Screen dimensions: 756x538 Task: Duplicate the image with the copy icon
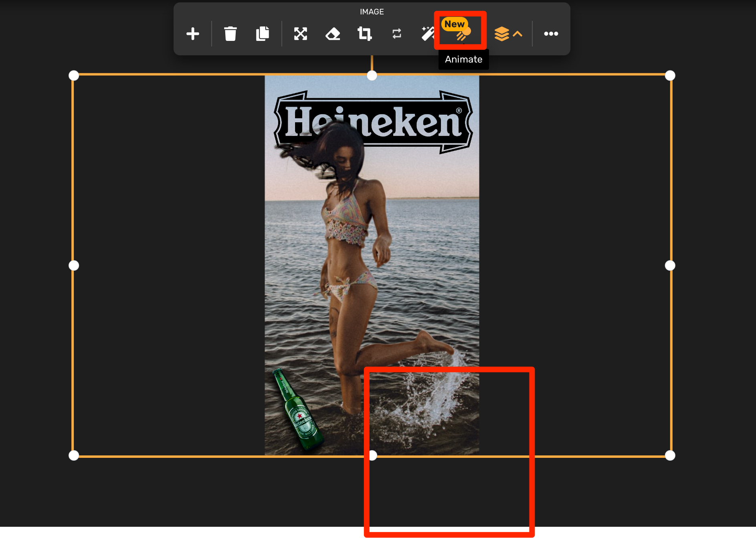click(263, 34)
